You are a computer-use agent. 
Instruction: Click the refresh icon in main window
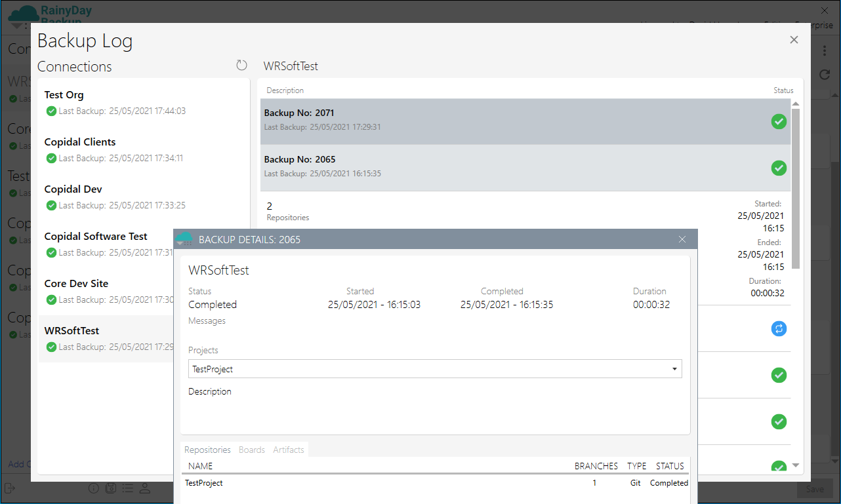[x=825, y=75]
